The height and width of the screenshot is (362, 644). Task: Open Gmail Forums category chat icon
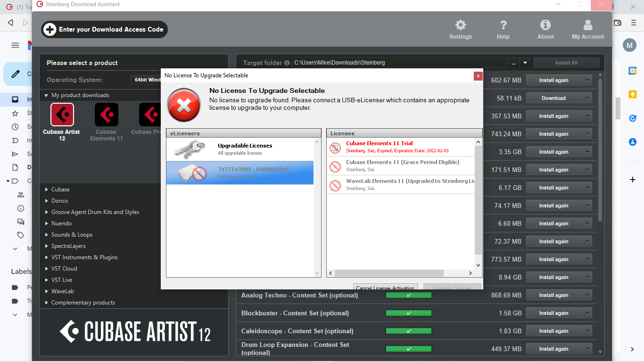(21, 222)
